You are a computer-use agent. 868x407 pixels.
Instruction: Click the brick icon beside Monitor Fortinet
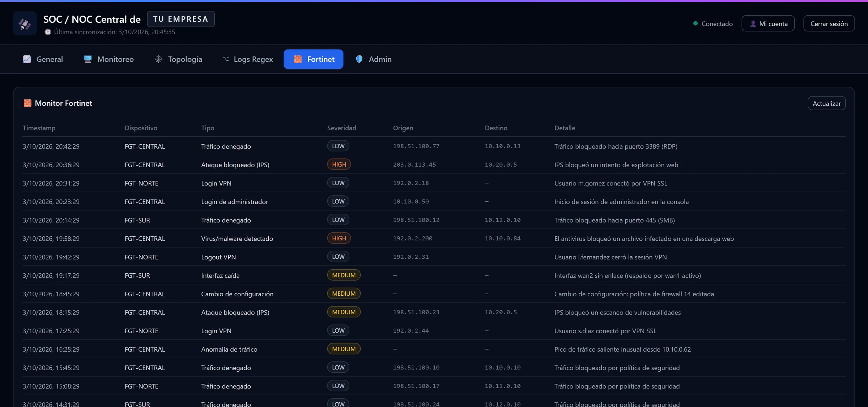tap(27, 103)
